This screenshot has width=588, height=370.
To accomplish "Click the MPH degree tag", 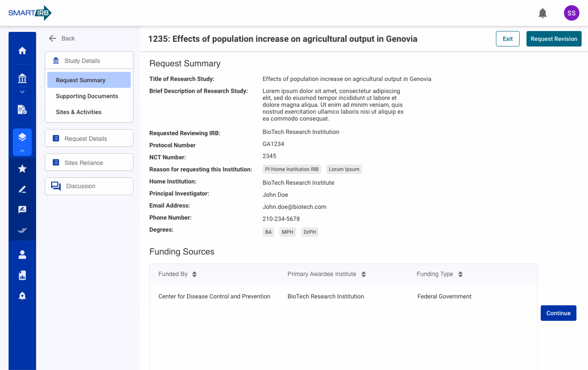I will point(287,232).
